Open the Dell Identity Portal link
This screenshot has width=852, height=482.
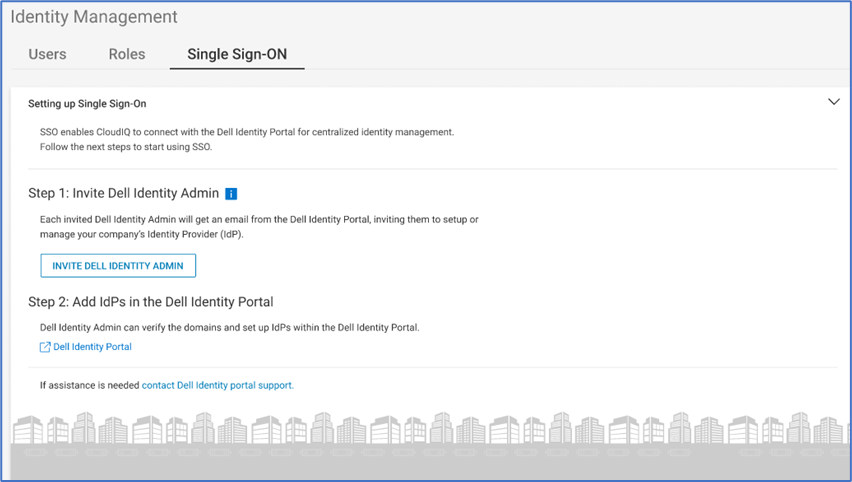coord(92,347)
